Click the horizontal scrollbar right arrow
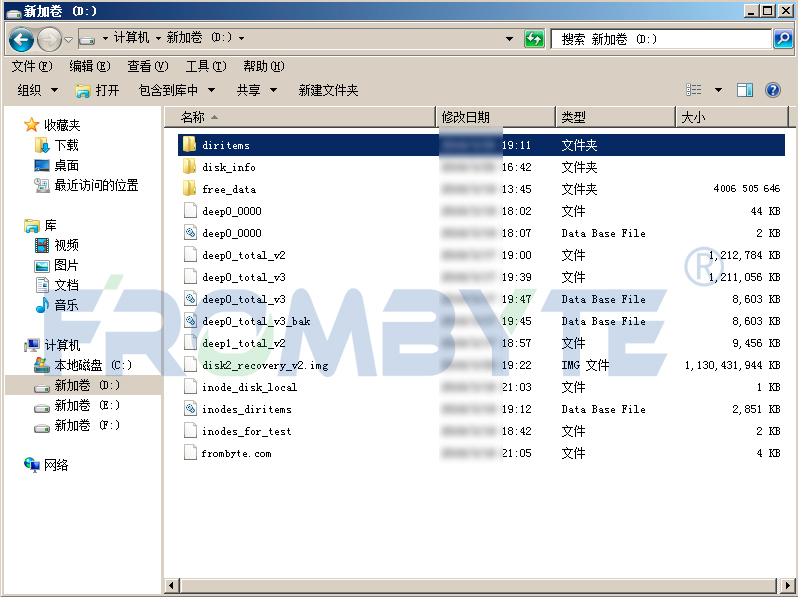This screenshot has height=597, width=799. point(788,585)
